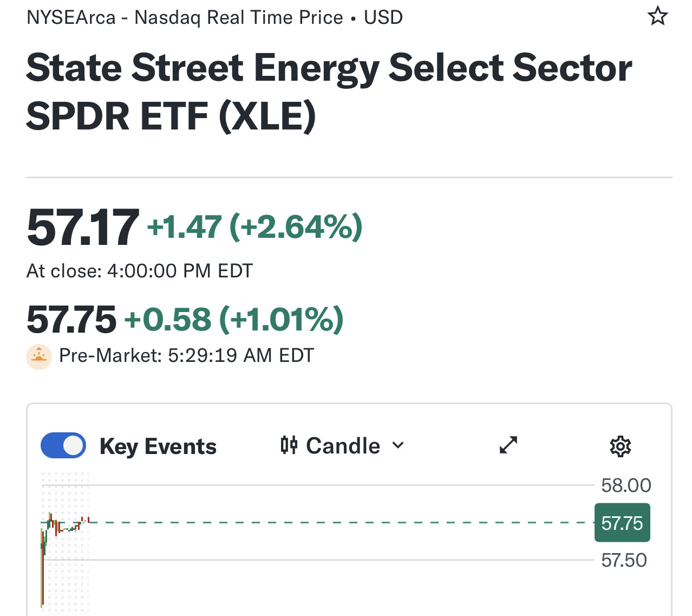
Task: Click the pre-market sunrise icon
Action: click(39, 357)
